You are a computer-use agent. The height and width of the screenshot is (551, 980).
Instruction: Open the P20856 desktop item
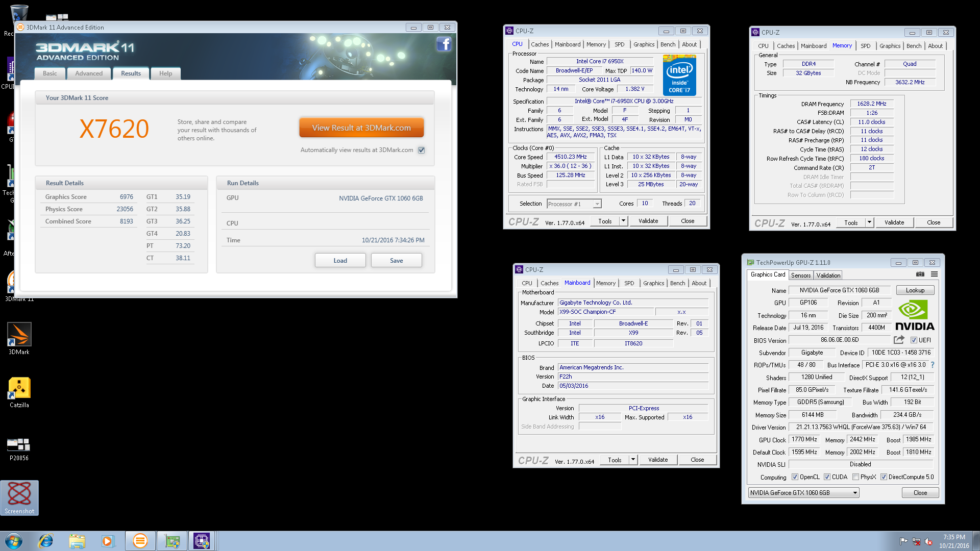(x=19, y=449)
